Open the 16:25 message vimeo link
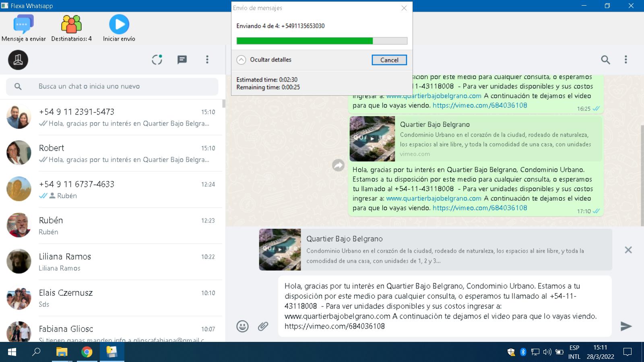 click(480, 105)
